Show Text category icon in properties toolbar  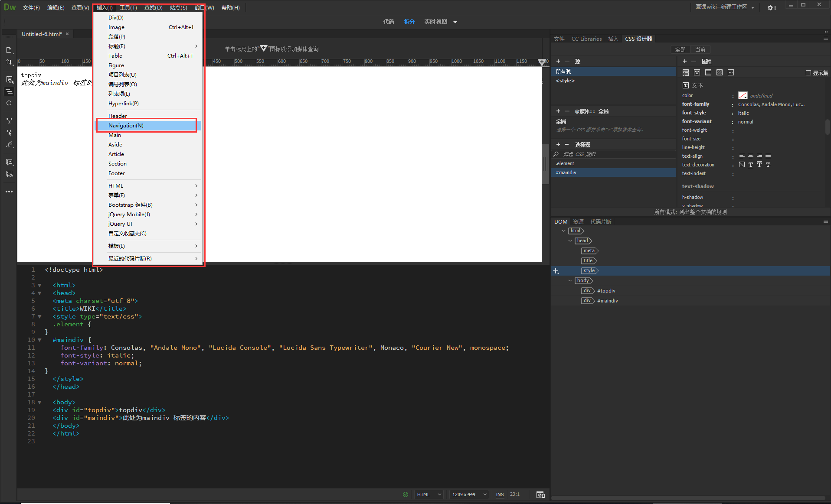click(x=697, y=72)
